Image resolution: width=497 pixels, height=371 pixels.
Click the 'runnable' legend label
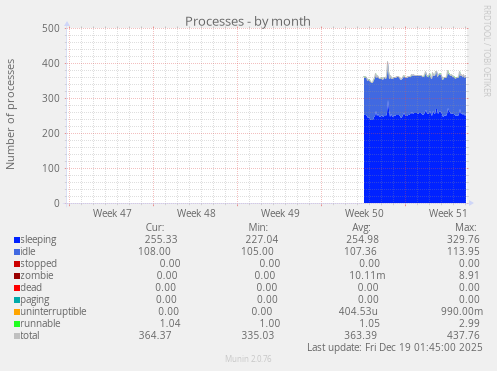(40, 323)
